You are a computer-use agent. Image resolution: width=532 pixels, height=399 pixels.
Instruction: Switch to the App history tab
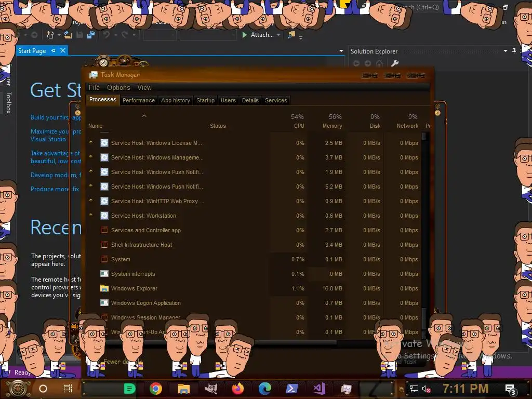click(176, 100)
